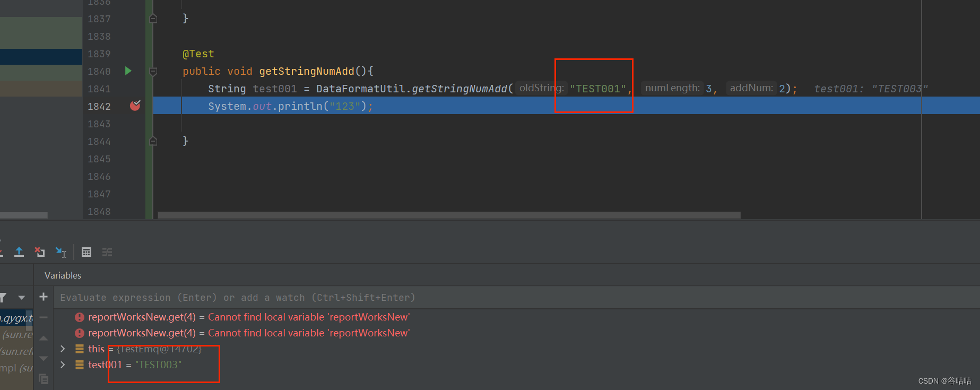This screenshot has width=980, height=390.
Task: Click the Run to Cursor icon
Action: 61,252
